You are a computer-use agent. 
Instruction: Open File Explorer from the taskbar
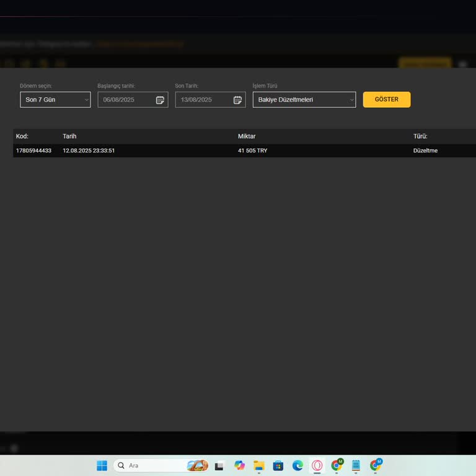(259, 465)
